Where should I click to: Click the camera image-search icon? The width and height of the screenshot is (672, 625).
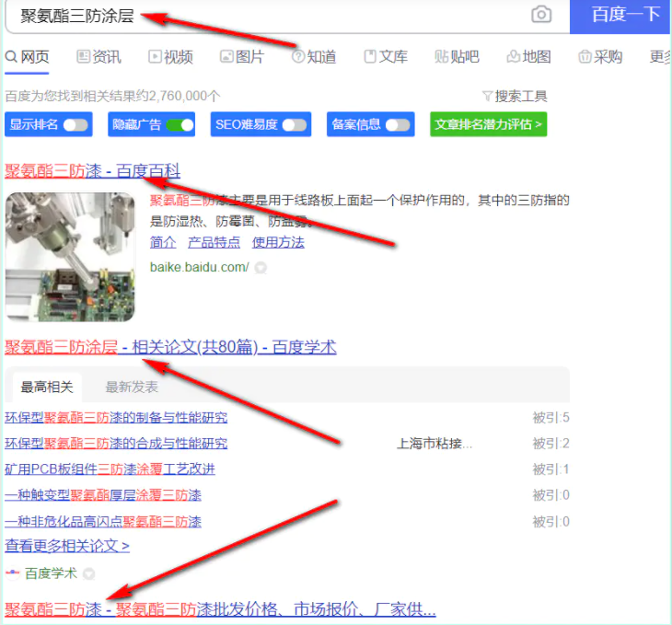coord(541,15)
